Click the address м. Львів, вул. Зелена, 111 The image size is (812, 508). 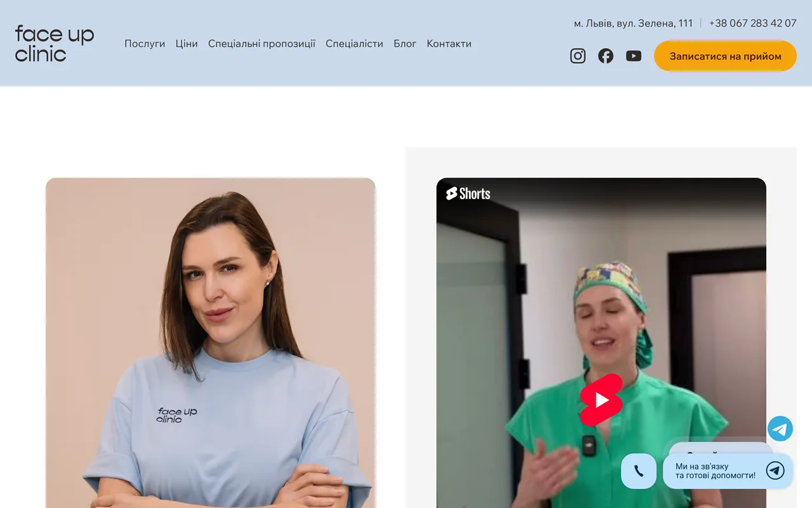(633, 23)
